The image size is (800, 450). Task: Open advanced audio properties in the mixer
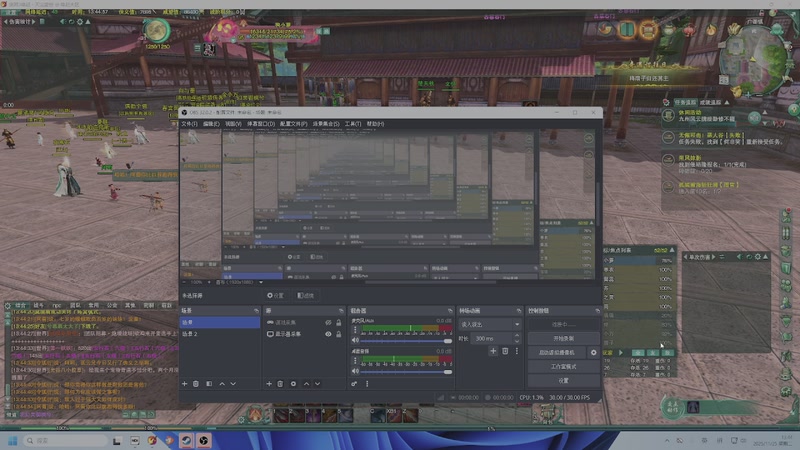click(x=354, y=384)
